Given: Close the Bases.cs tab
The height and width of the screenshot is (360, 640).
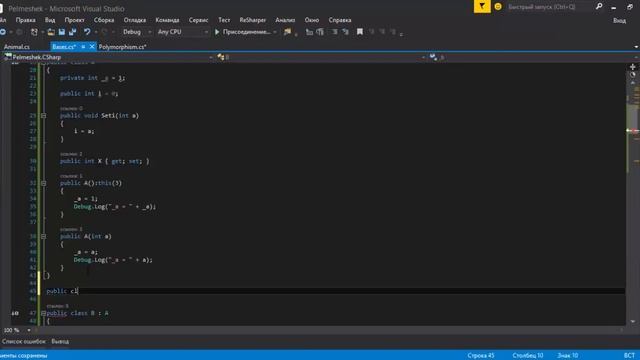Looking at the screenshot, I should click(92, 47).
